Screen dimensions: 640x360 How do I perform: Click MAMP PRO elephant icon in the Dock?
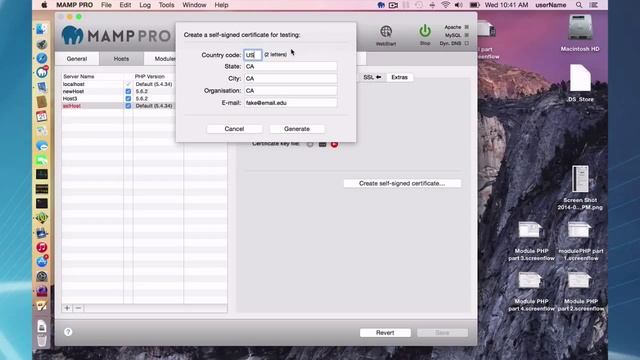(42, 73)
